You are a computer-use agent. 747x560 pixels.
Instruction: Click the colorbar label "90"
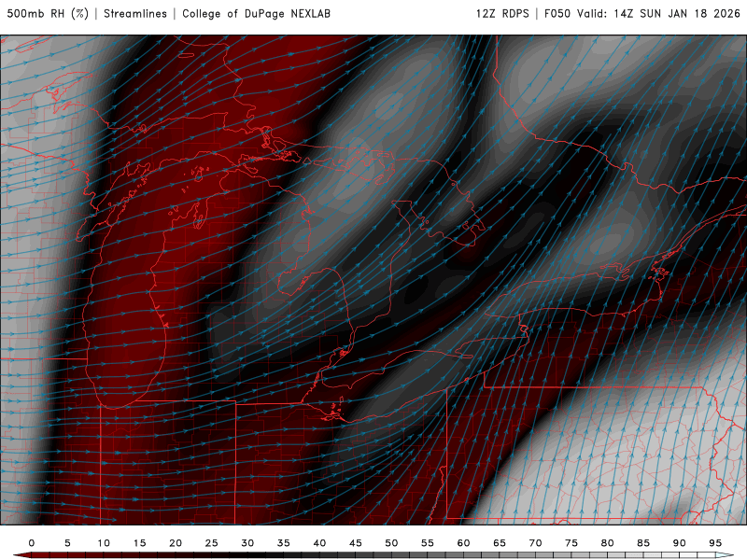click(680, 543)
